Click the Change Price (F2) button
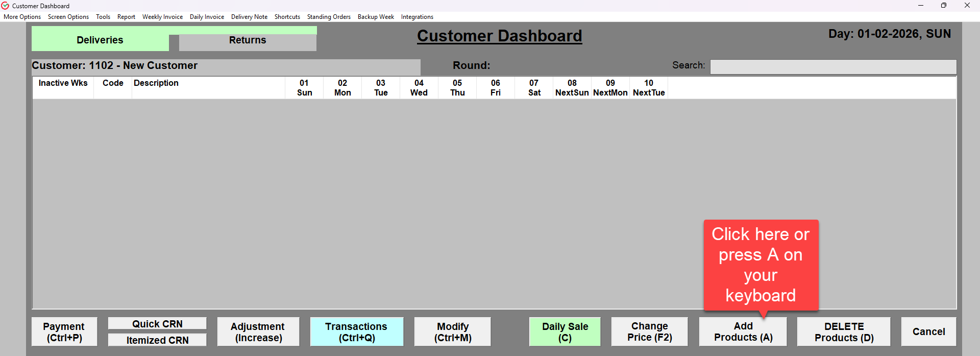This screenshot has width=980, height=356. tap(650, 332)
